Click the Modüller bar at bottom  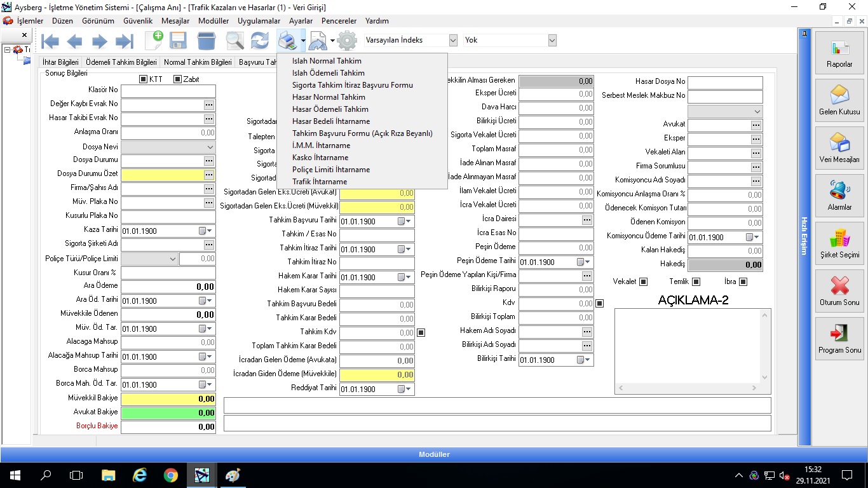(434, 454)
